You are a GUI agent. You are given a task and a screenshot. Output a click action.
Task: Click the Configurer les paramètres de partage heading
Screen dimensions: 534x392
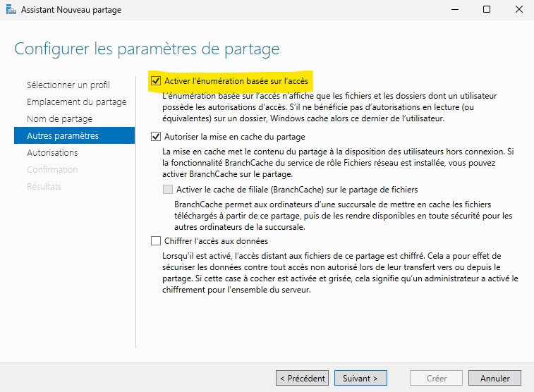(147, 49)
